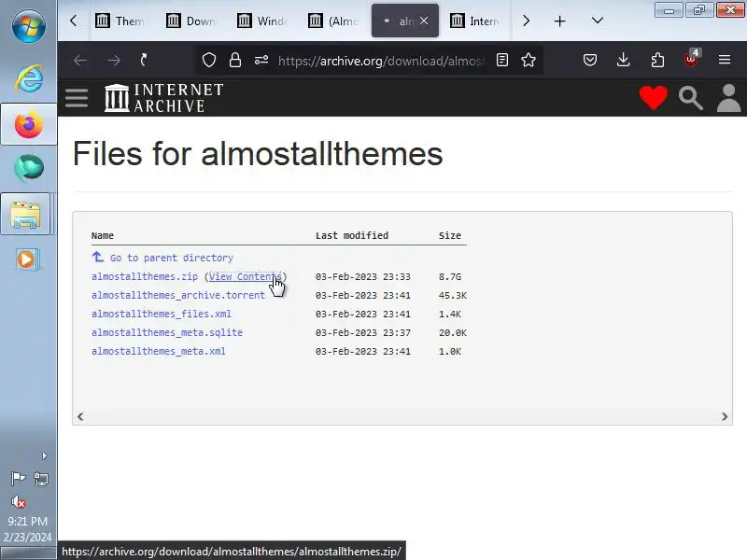
Task: Switch to the 'Wind' tab
Action: 262,21
